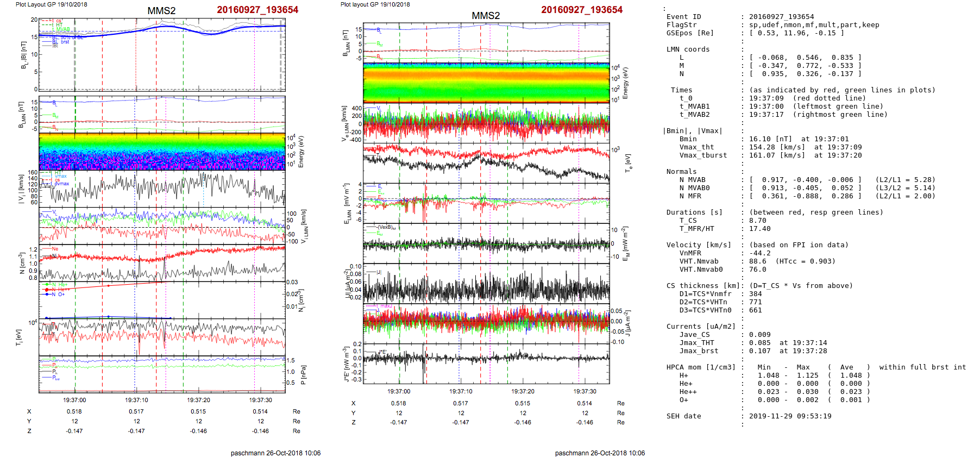Click the MMS2 title above the left plot
The height and width of the screenshot is (457, 980).
pyautogui.click(x=161, y=11)
